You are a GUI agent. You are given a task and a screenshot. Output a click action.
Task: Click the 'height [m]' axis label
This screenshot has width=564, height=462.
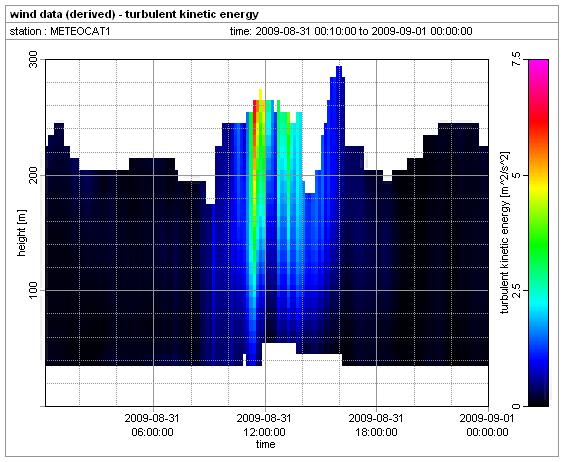[x=21, y=233]
